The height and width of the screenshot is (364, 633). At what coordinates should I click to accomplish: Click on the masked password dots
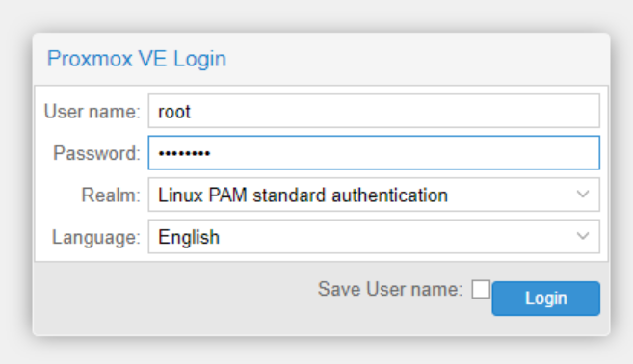[184, 153]
